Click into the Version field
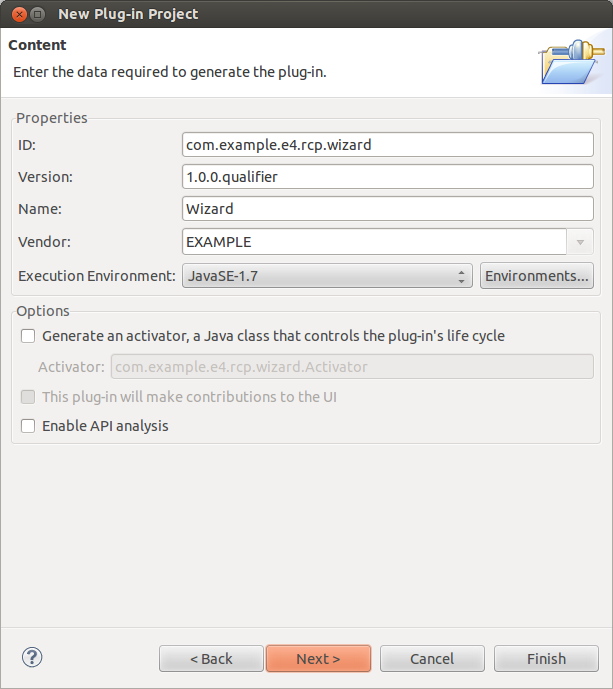 click(x=388, y=177)
